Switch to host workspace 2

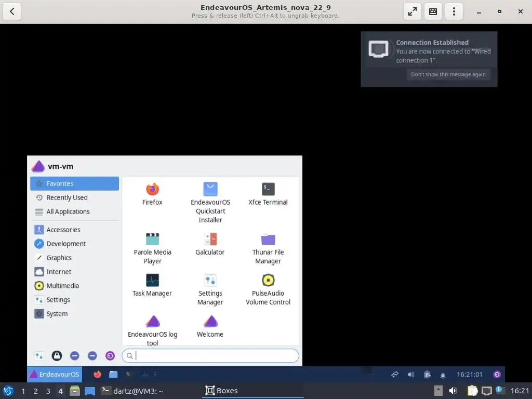click(x=36, y=391)
